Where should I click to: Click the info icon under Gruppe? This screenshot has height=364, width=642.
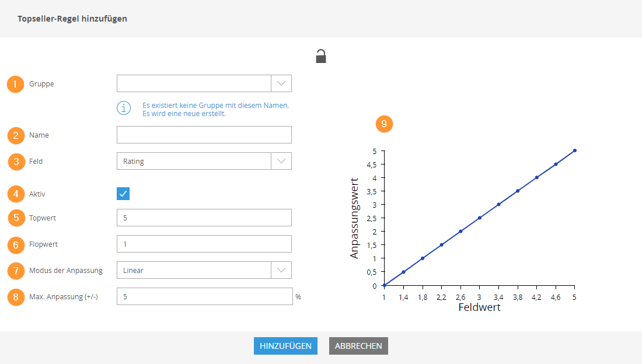point(123,108)
